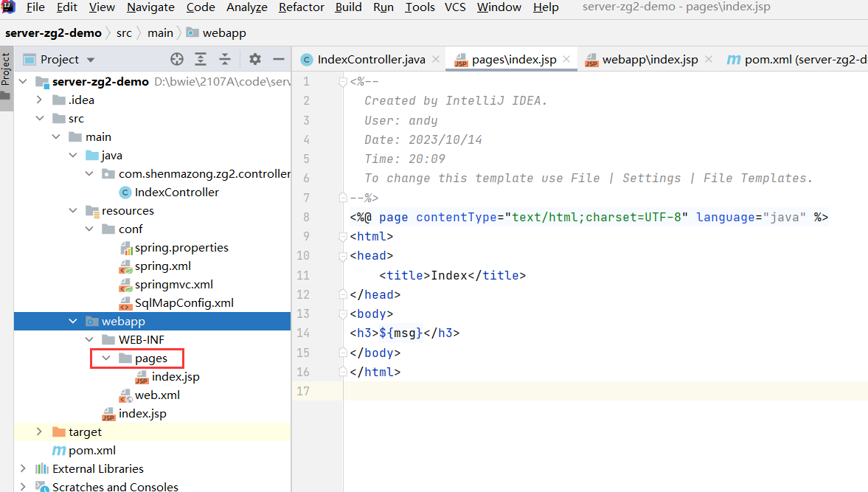Viewport: 868px width, 492px height.
Task: Expand External Libraries node
Action: click(24, 468)
